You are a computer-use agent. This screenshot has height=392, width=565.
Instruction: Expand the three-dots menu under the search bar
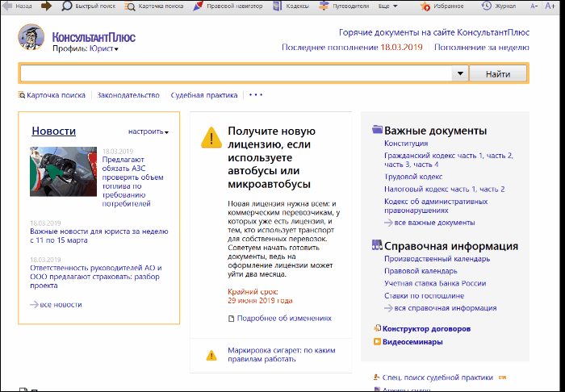click(x=256, y=95)
